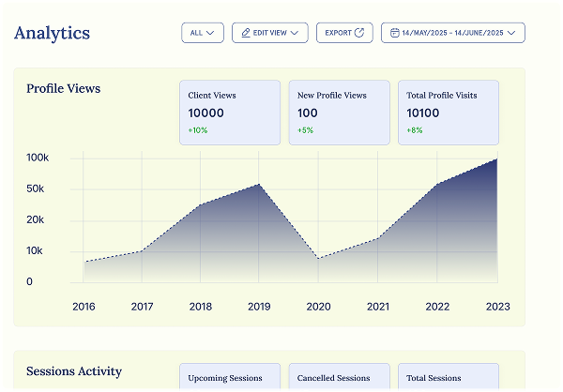The image size is (563, 392).
Task: Click the Sessions Activity section title
Action: click(74, 371)
